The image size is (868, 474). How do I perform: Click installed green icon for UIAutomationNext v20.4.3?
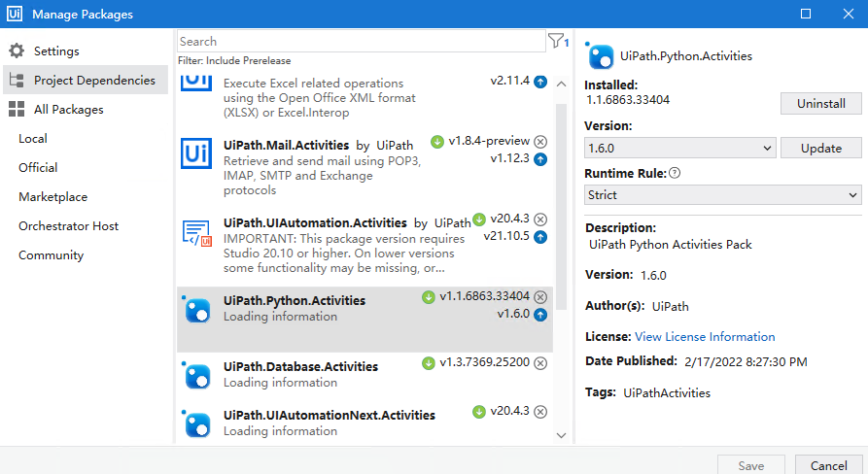(x=479, y=412)
